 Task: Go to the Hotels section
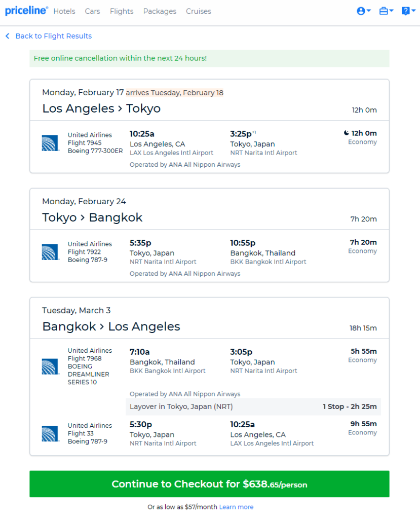pos(64,11)
